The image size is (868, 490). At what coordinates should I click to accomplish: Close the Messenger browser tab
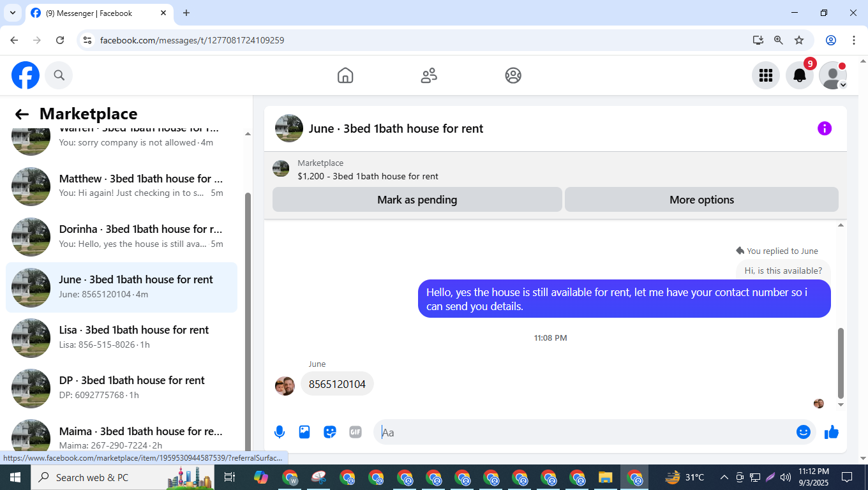[x=163, y=13]
